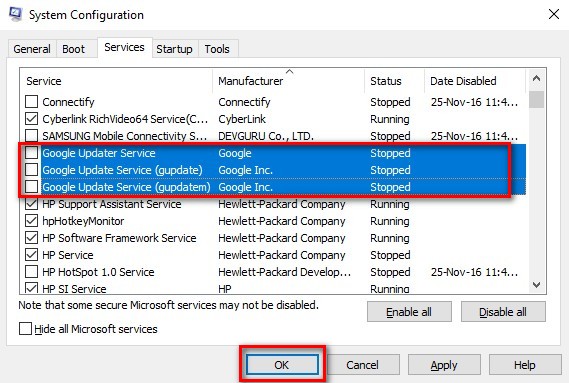Screen dimensions: 569x383
Task: Click the scroll up arrow in services list
Action: tap(536, 78)
